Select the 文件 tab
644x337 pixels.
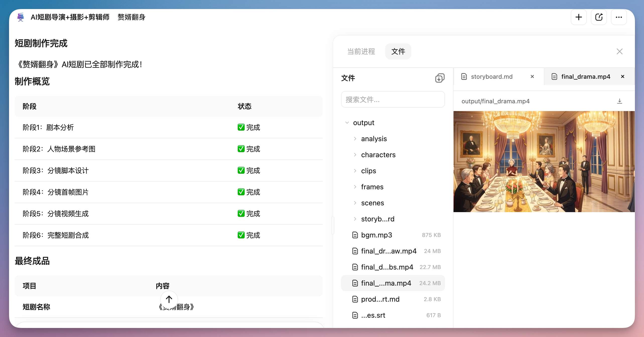coord(398,51)
